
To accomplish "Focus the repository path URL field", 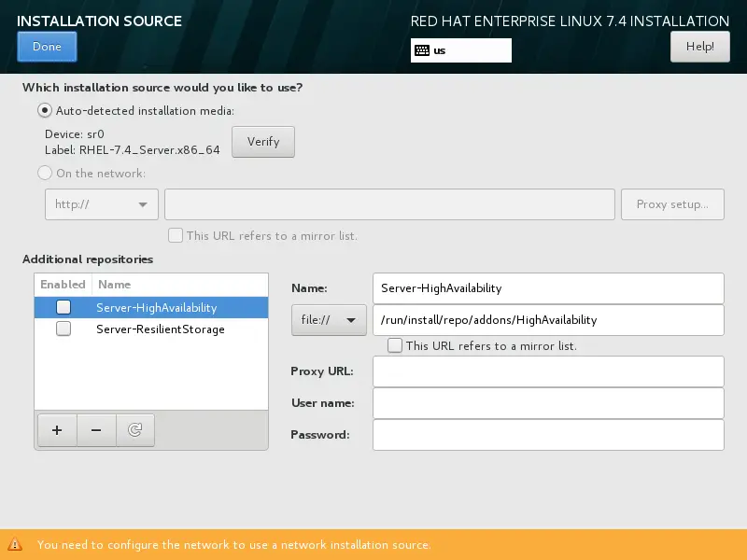I will [x=548, y=320].
